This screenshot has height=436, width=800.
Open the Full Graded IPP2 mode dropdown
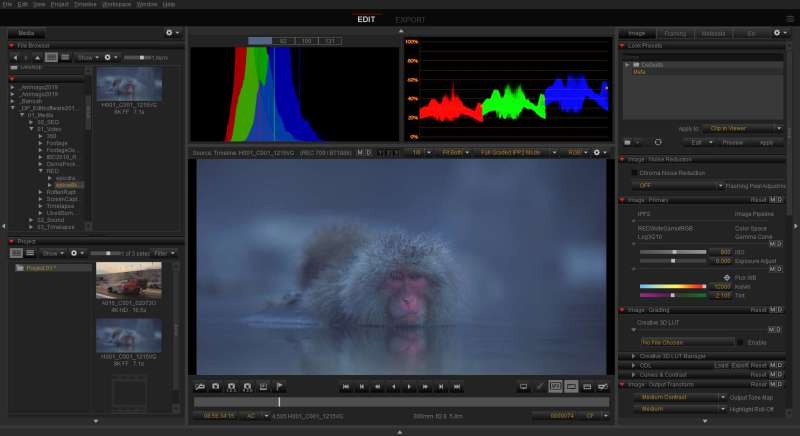pos(517,152)
